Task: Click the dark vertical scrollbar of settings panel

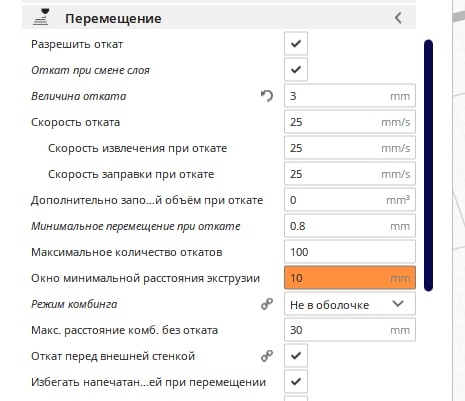Action: pyautogui.click(x=429, y=165)
